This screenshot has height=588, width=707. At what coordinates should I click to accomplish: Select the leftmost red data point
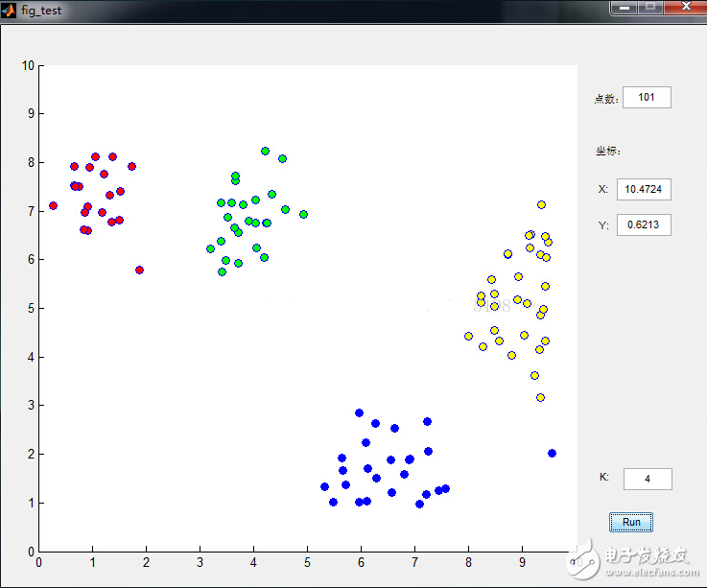53,205
